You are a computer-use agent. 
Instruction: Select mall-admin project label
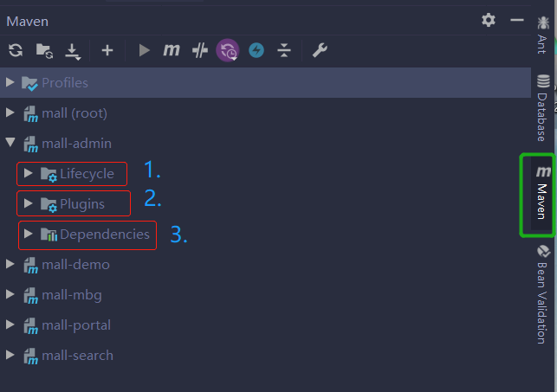pyautogui.click(x=77, y=144)
